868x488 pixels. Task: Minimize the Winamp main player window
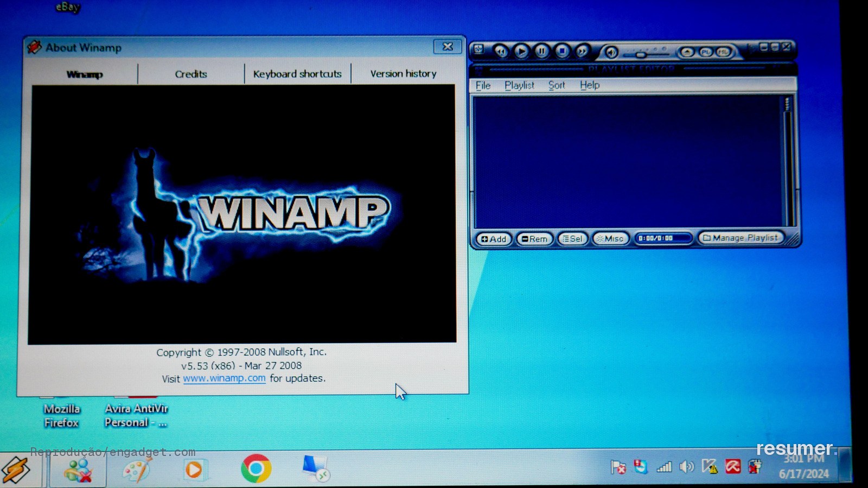(764, 47)
